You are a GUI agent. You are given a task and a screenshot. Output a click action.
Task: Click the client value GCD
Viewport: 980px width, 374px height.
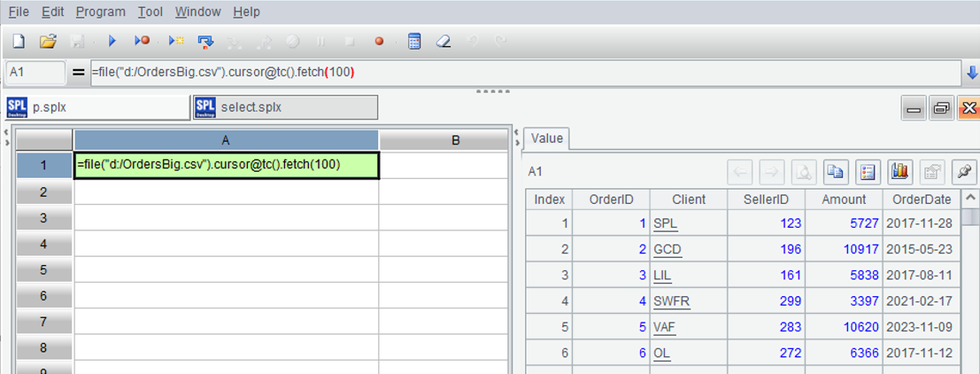point(667,250)
